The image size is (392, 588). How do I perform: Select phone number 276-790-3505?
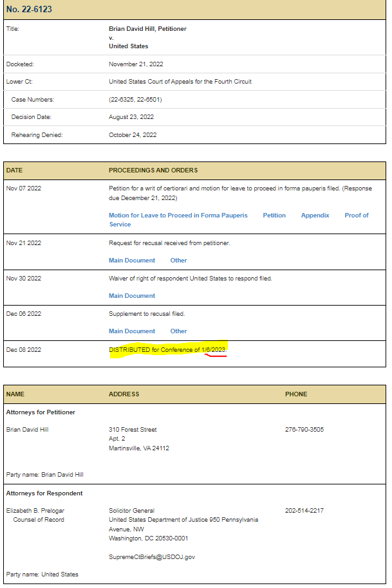tap(304, 429)
